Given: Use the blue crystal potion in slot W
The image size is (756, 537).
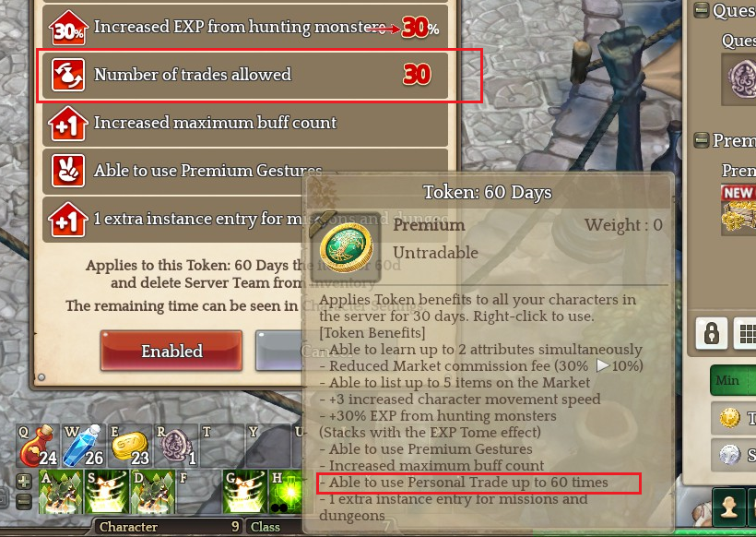Looking at the screenshot, I should 83,445.
